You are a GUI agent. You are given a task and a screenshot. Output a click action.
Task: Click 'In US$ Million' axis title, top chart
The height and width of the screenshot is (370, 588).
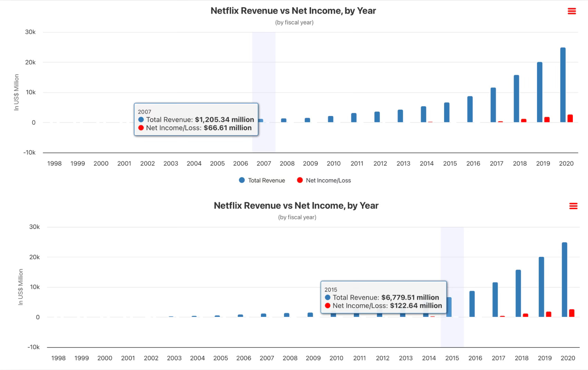tap(16, 92)
